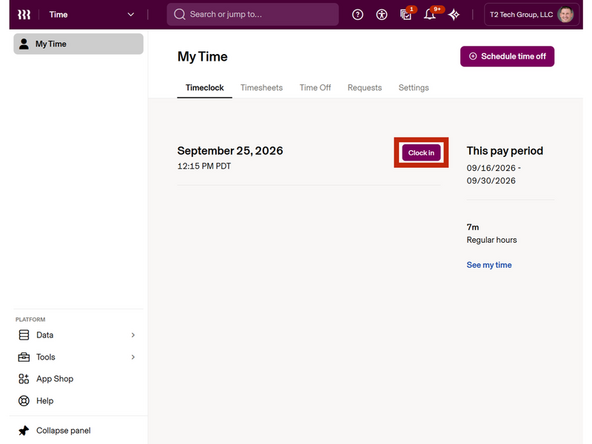Expand the Data chevron arrow

133,335
